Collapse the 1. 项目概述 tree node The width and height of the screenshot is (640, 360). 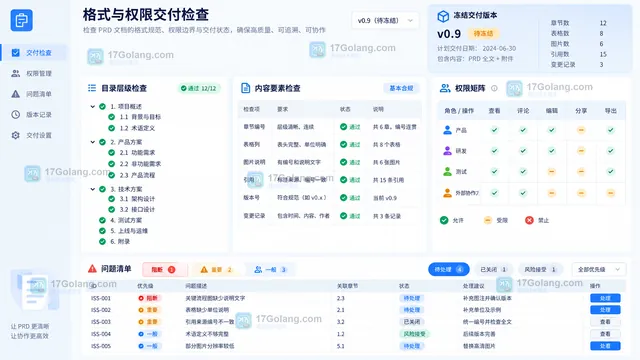tap(93, 107)
